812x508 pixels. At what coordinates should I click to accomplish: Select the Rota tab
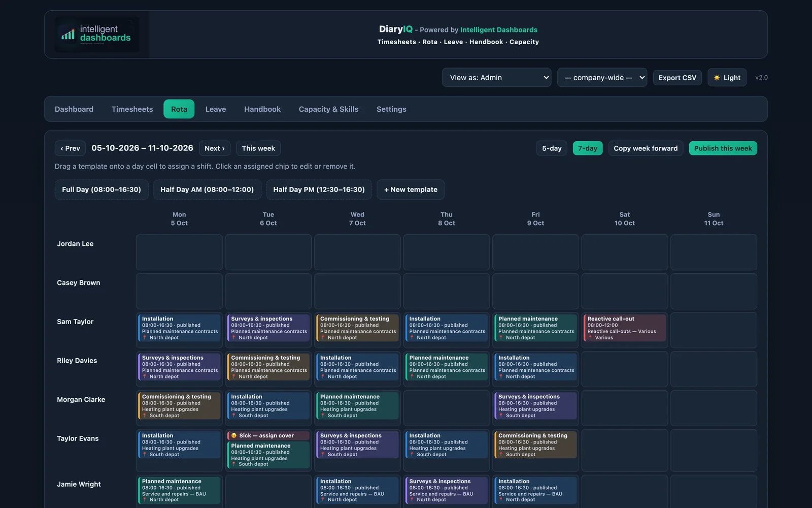pyautogui.click(x=179, y=109)
